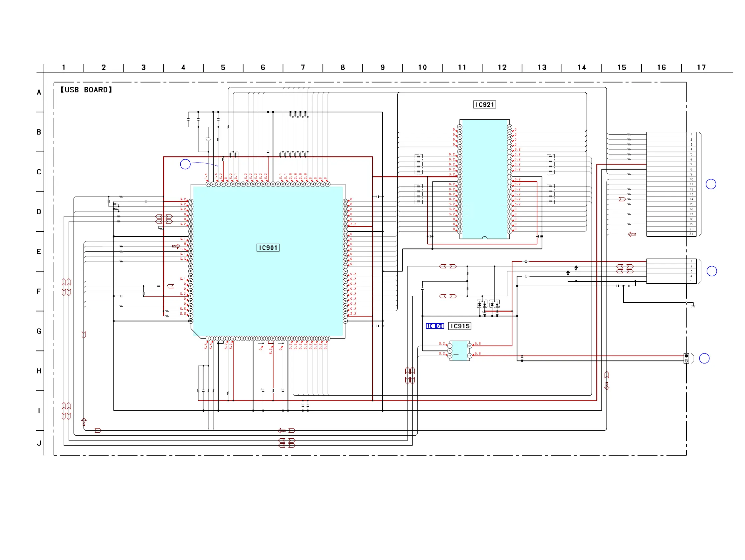Click the blue callout circle pointing at pin 73
745x560 pixels.
(x=185, y=164)
